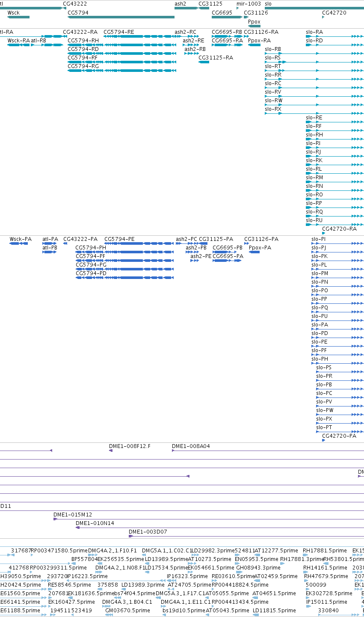Click EST label RH17881.5prime
364x617 pixels.
pyautogui.click(x=325, y=551)
